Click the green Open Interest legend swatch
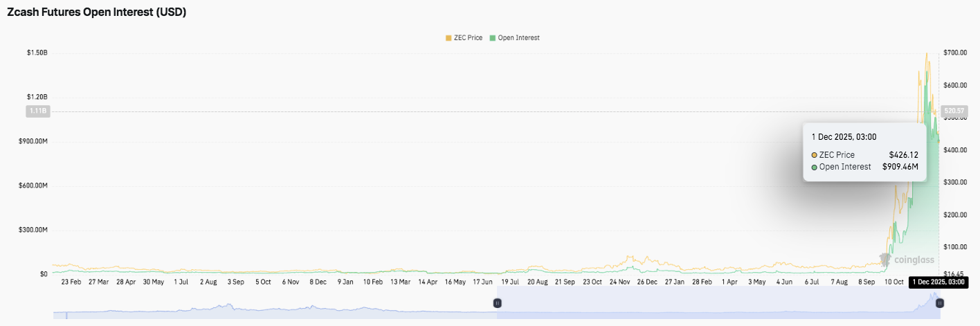The width and height of the screenshot is (980, 326). 493,37
